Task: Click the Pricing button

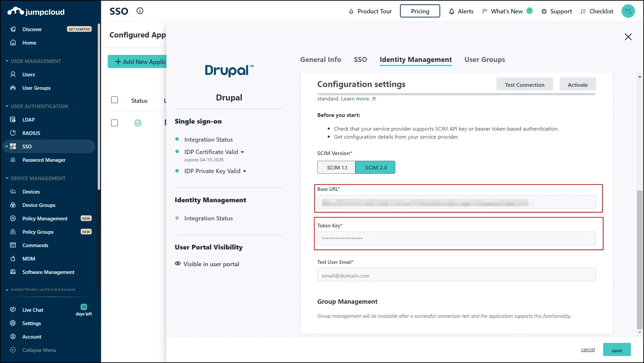Action: [420, 11]
